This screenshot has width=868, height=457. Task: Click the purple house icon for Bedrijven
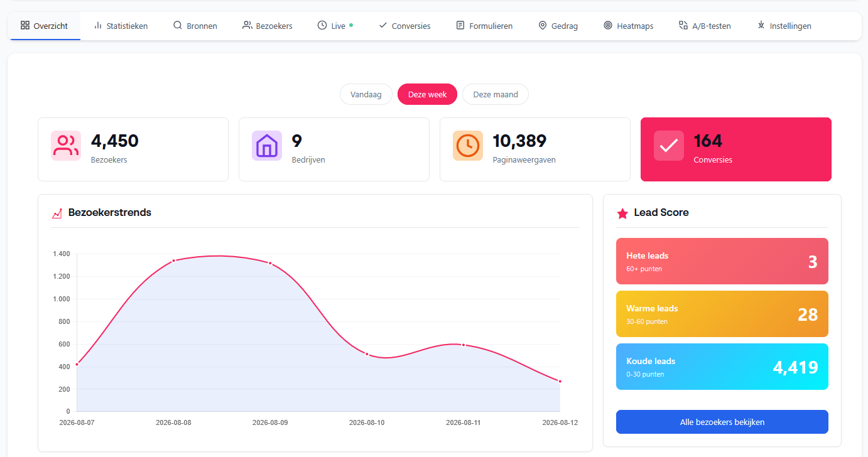267,146
